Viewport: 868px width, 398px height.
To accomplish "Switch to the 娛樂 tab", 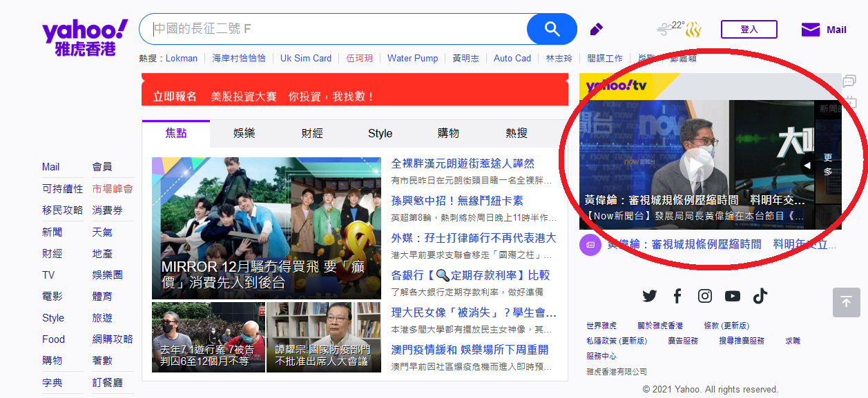I will pos(244,133).
